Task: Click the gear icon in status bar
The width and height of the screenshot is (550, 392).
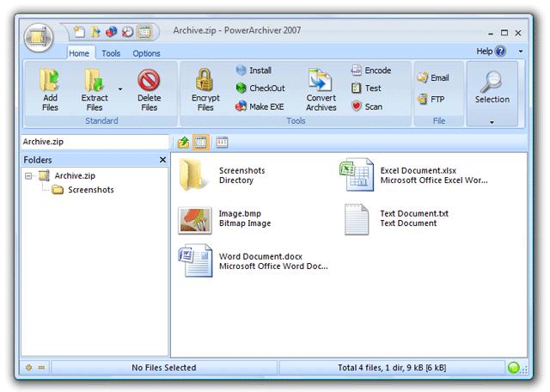Action: pos(28,367)
